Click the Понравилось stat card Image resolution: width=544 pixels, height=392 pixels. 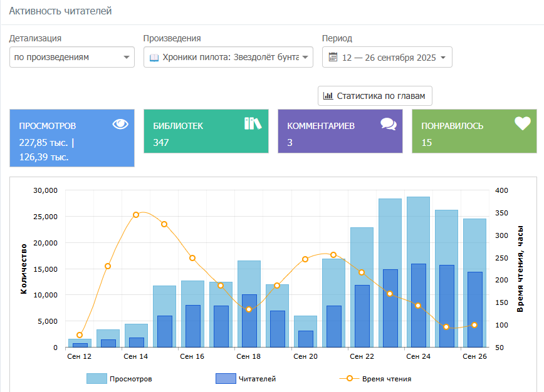[474, 131]
